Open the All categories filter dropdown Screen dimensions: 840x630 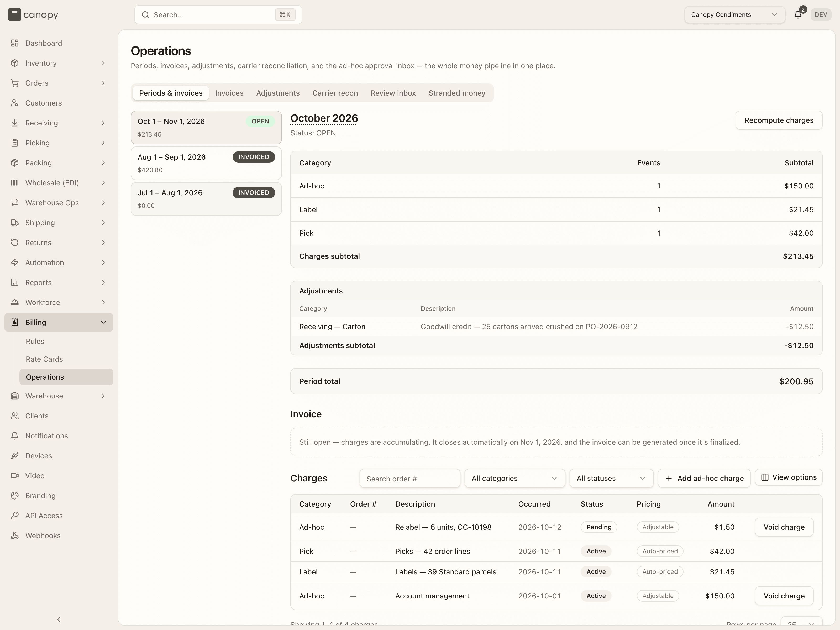[x=514, y=478]
